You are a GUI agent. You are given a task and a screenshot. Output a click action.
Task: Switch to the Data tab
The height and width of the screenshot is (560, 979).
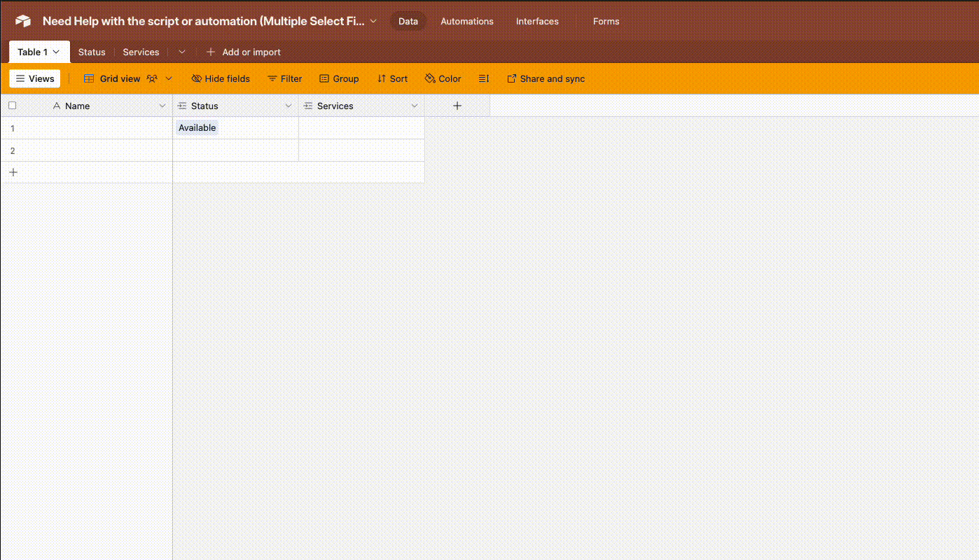(x=408, y=21)
